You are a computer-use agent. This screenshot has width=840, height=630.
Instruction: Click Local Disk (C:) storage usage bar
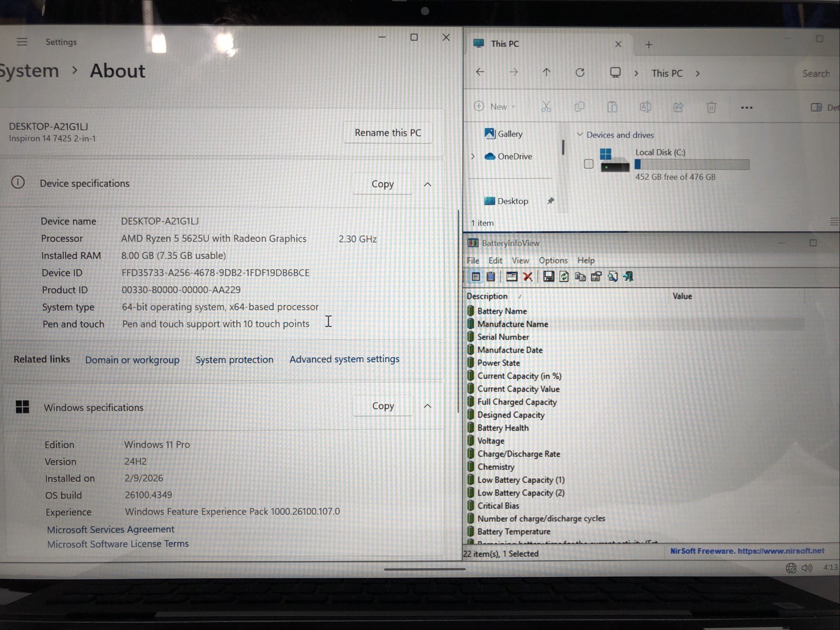pos(692,164)
